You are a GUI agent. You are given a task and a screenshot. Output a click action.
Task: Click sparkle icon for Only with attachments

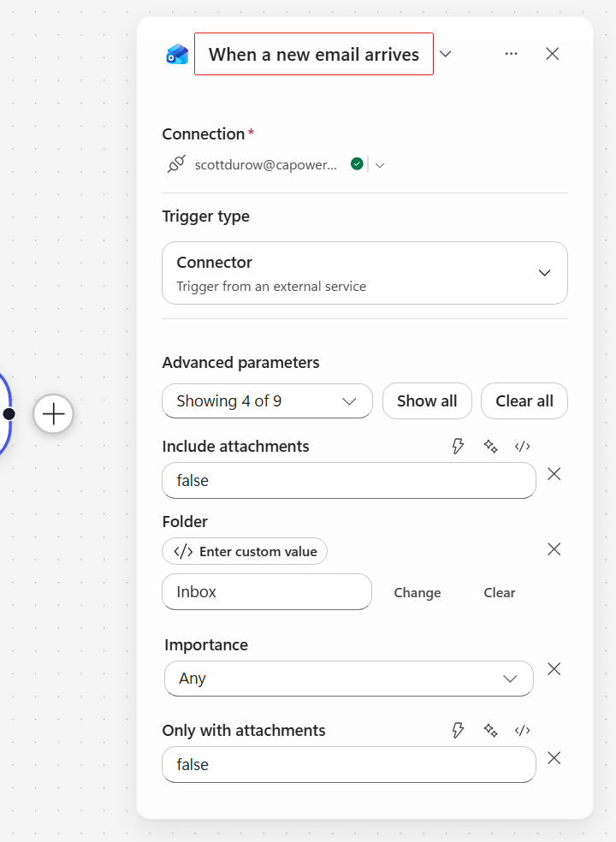(490, 730)
